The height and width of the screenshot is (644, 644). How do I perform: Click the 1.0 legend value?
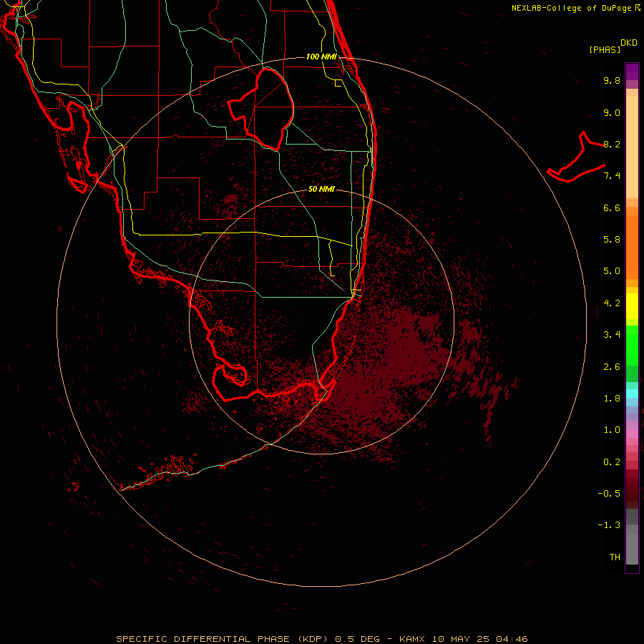(x=612, y=430)
